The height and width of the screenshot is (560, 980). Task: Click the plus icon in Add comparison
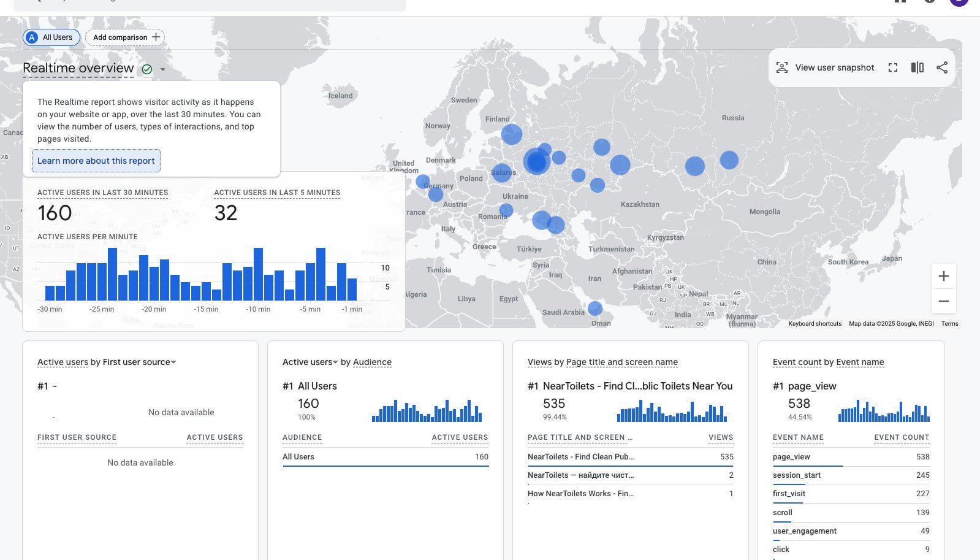point(156,37)
